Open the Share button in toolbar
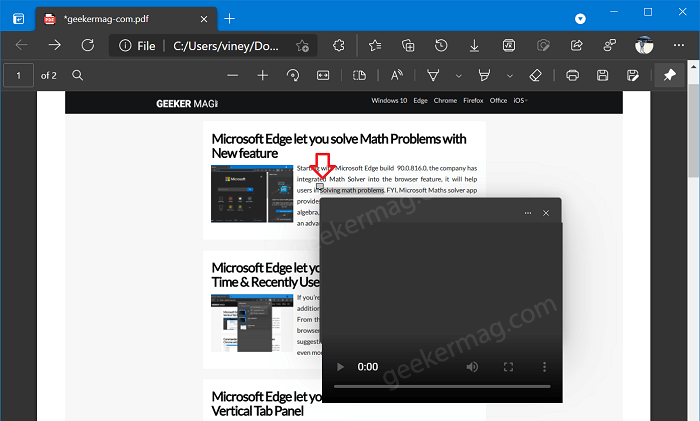This screenshot has width=700, height=421. click(x=576, y=45)
